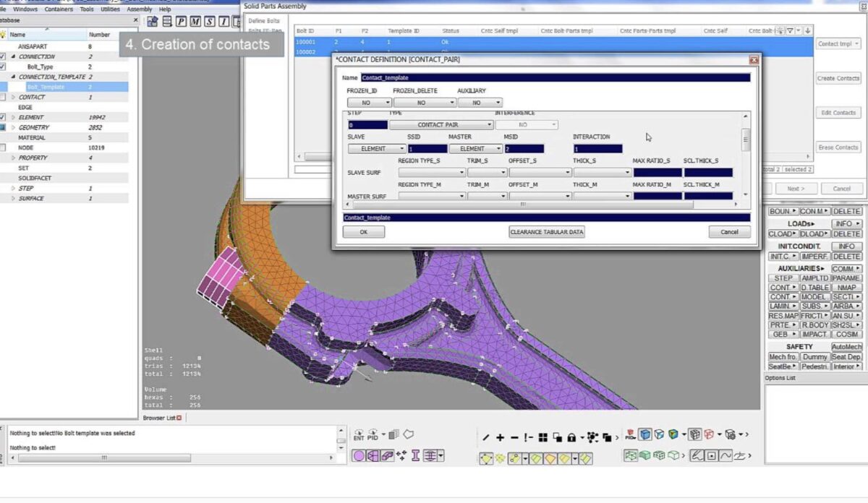The width and height of the screenshot is (868, 503).
Task: Click the D.TABLE button
Action: pos(814,288)
